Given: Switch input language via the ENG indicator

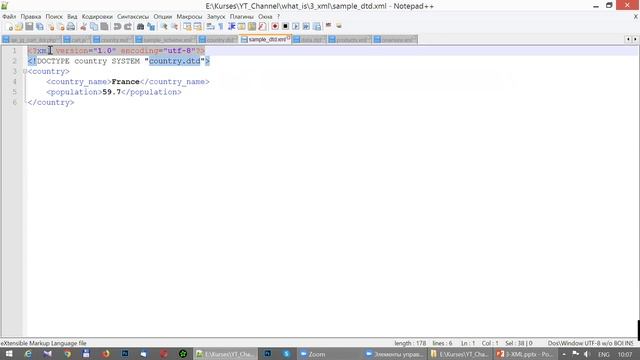Looking at the screenshot, I should [x=604, y=354].
